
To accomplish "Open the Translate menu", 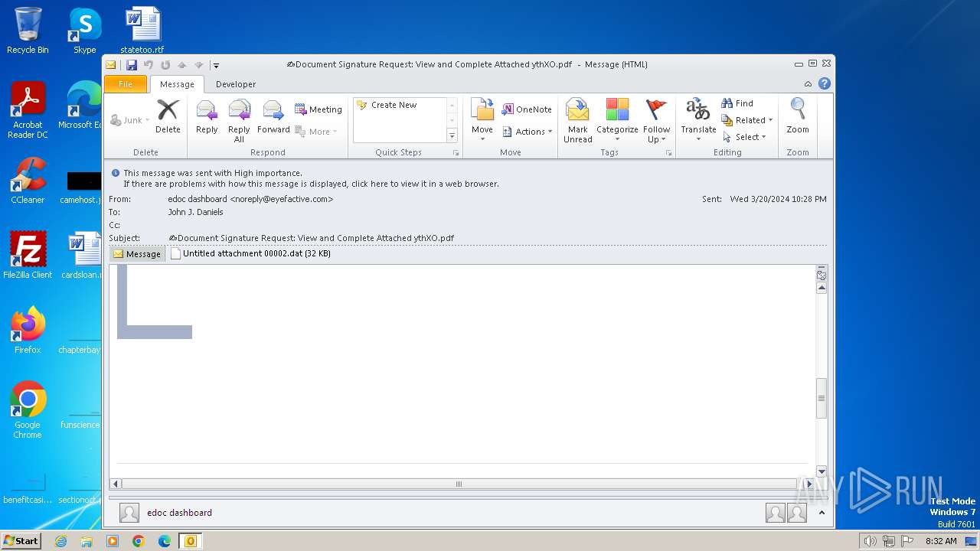I will coord(698,120).
